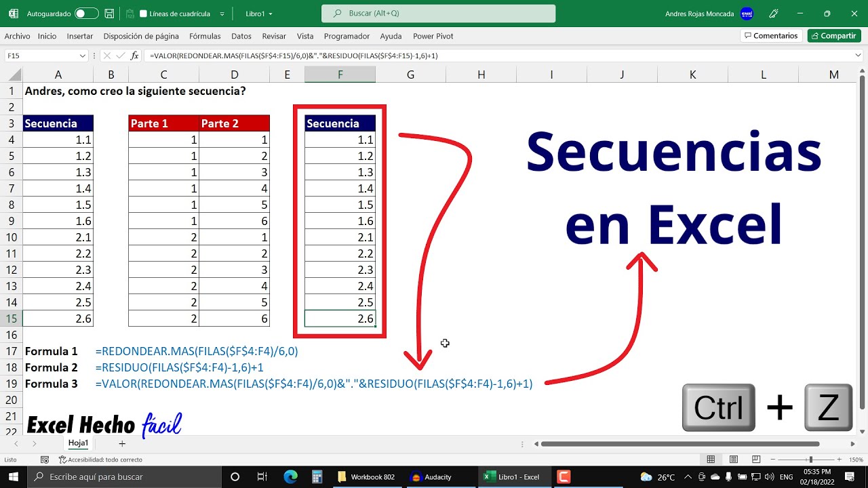Click the horizontal scrollbar thumb

(x=680, y=444)
